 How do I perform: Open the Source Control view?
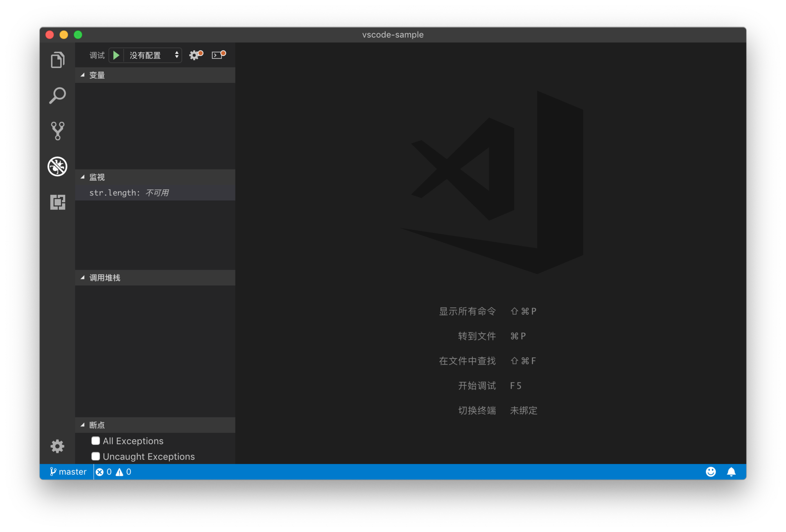(57, 131)
